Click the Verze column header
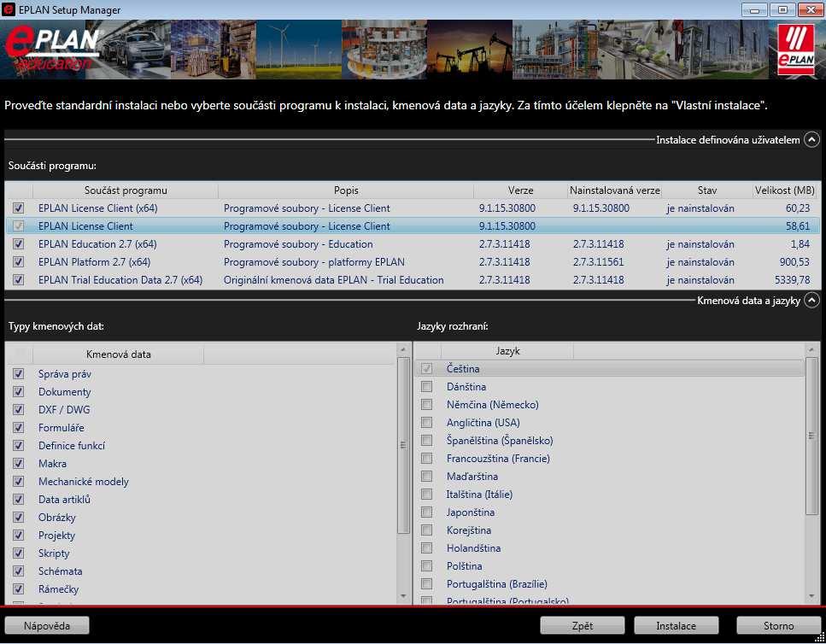 [x=520, y=190]
